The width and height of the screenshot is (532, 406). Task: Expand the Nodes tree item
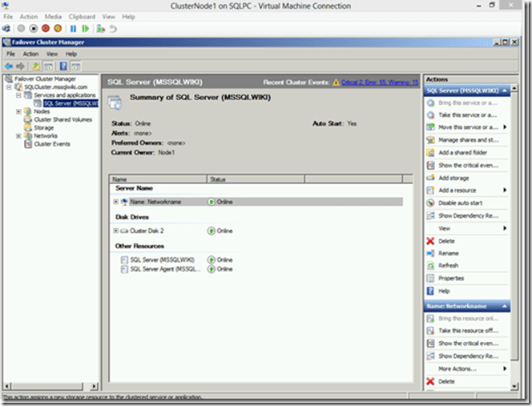[18, 111]
